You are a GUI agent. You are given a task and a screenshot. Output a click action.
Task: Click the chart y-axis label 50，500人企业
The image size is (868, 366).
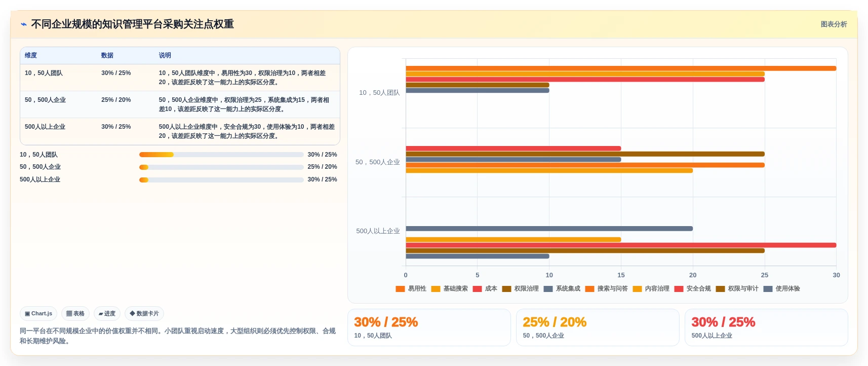[x=378, y=162]
